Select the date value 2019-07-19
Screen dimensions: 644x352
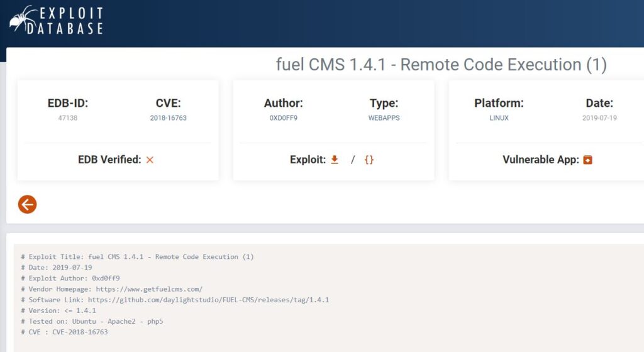click(x=599, y=118)
